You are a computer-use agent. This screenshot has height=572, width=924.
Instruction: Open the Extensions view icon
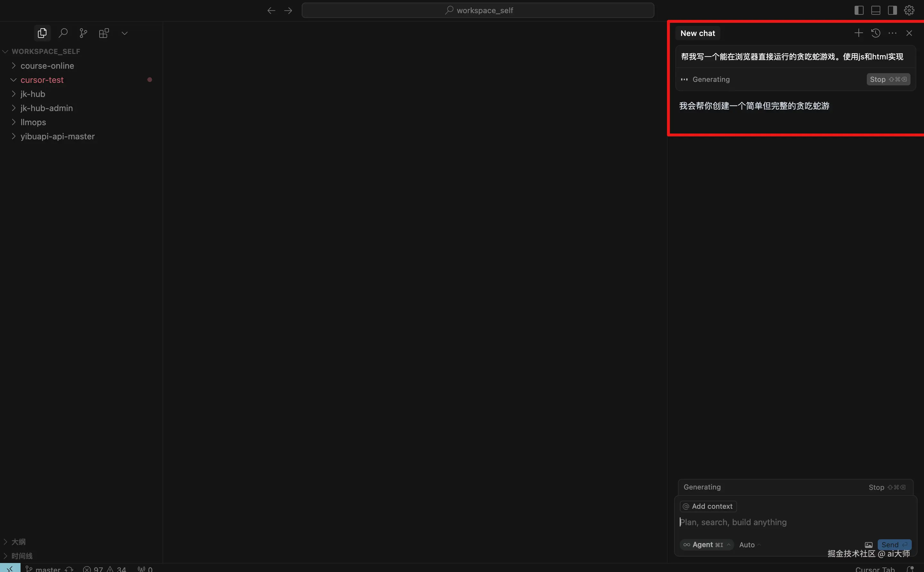pos(104,33)
